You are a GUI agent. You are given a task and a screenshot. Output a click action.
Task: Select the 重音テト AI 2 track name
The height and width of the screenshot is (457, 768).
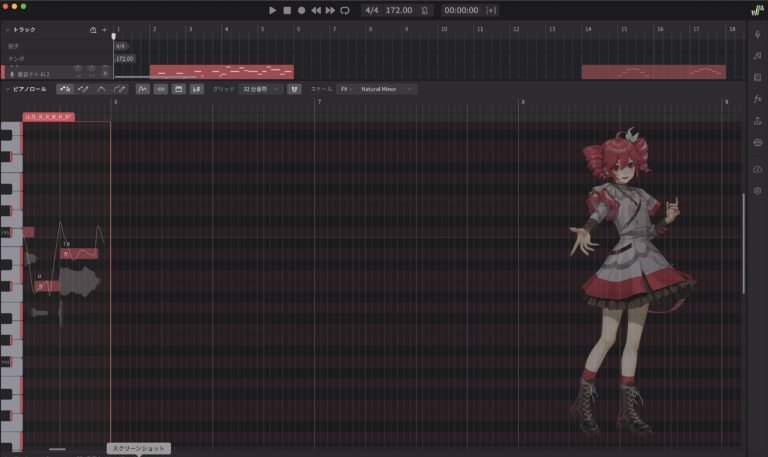tap(33, 74)
